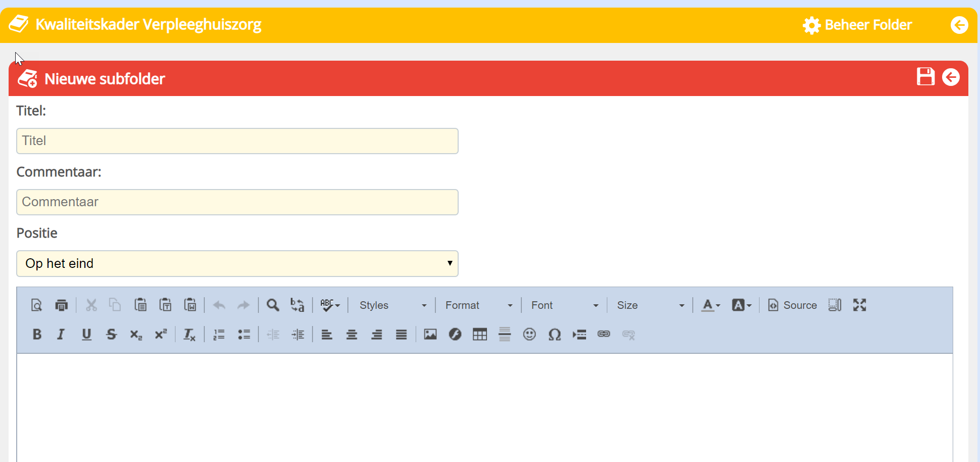
Task: Toggle Italic formatting
Action: coord(61,335)
